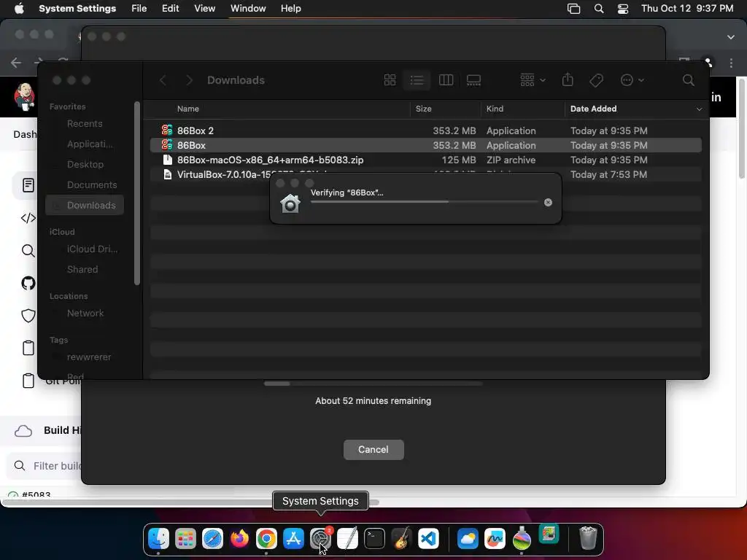Click the Finder sidebar scrollbar

[x=136, y=192]
